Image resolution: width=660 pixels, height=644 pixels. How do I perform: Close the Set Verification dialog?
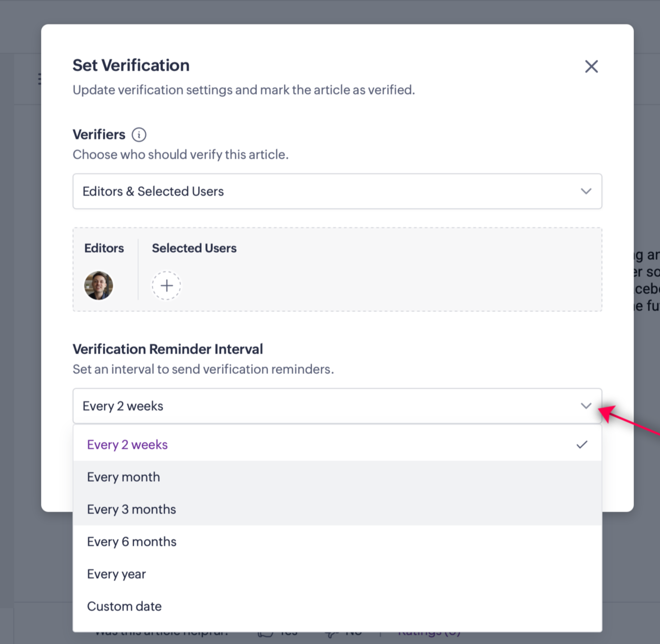coord(591,66)
